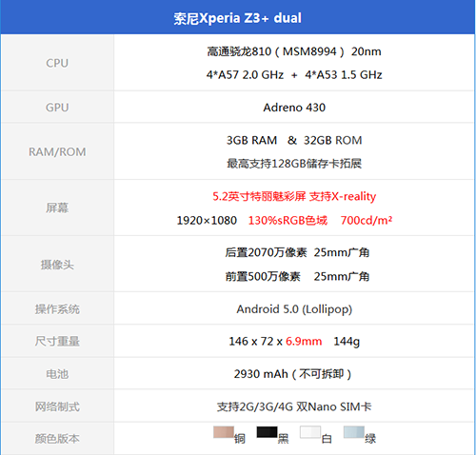This screenshot has height=455, width=476.
Task: Select the red 6.9mm thickness text
Action: pyautogui.click(x=304, y=342)
